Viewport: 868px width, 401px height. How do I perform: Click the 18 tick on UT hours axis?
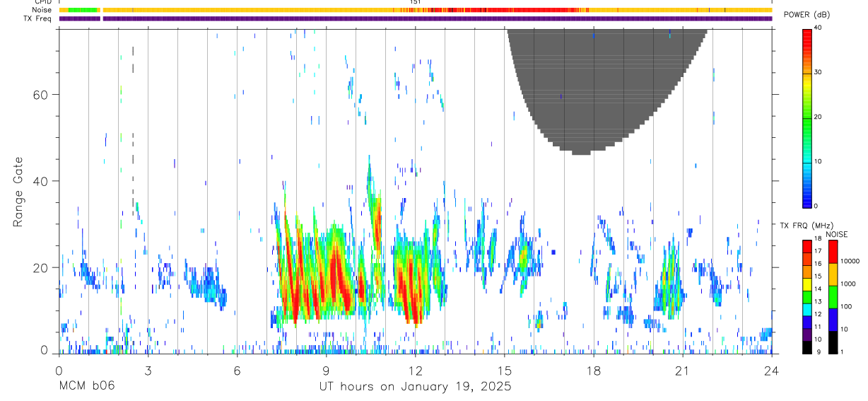[x=594, y=370]
